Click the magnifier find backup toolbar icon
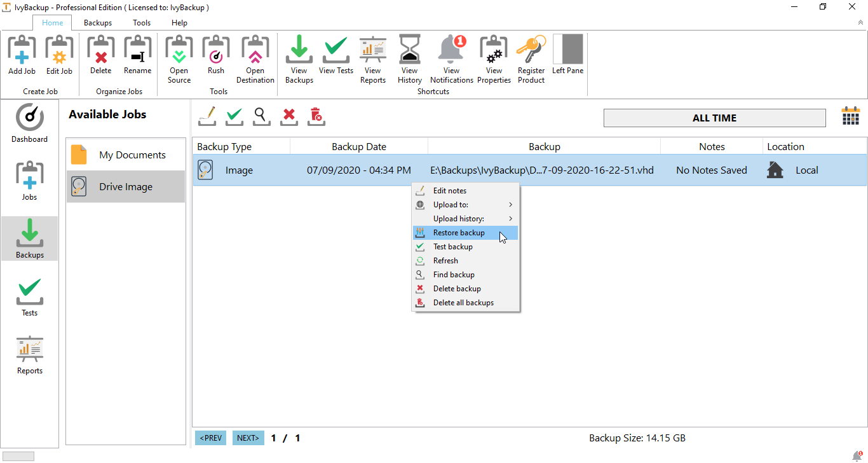This screenshot has width=868, height=463. pos(262,115)
